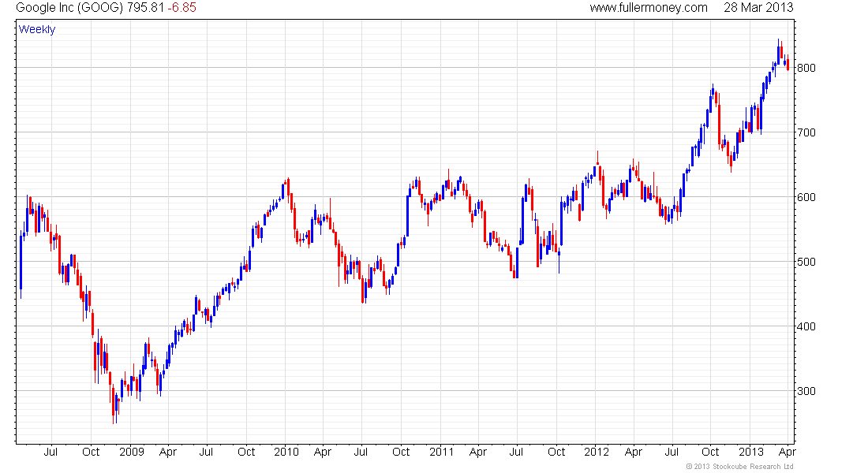This screenshot has width=868, height=473.
Task: Click the '© 2013 Stockcube Research Ltd' copyright text
Action: [739, 467]
